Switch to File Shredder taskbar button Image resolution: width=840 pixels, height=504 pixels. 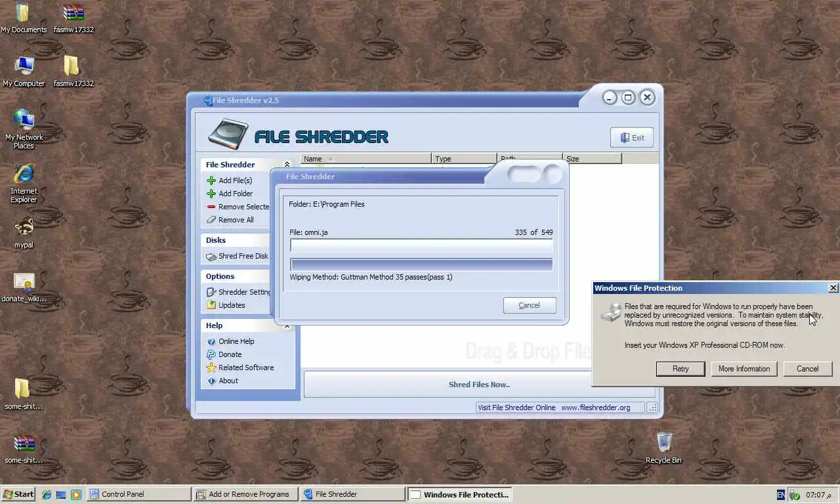pos(352,494)
